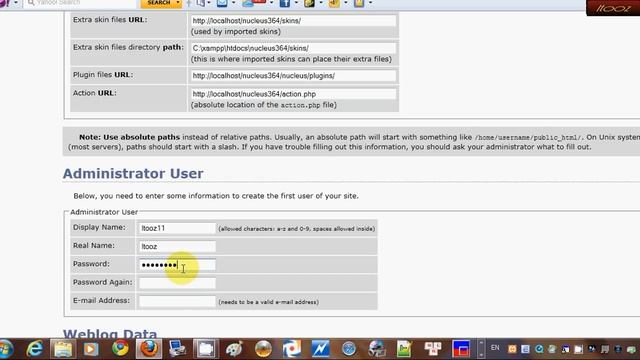Focus the Password Again field

[x=177, y=283]
